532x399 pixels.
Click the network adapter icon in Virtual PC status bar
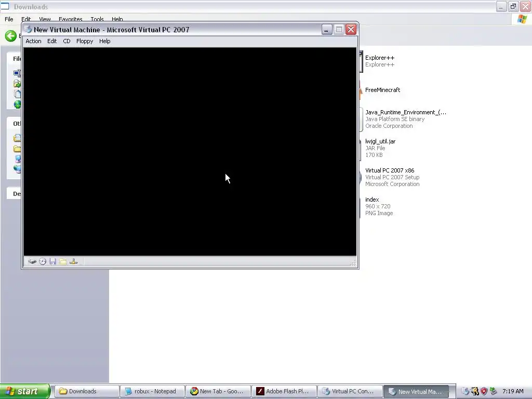point(74,262)
